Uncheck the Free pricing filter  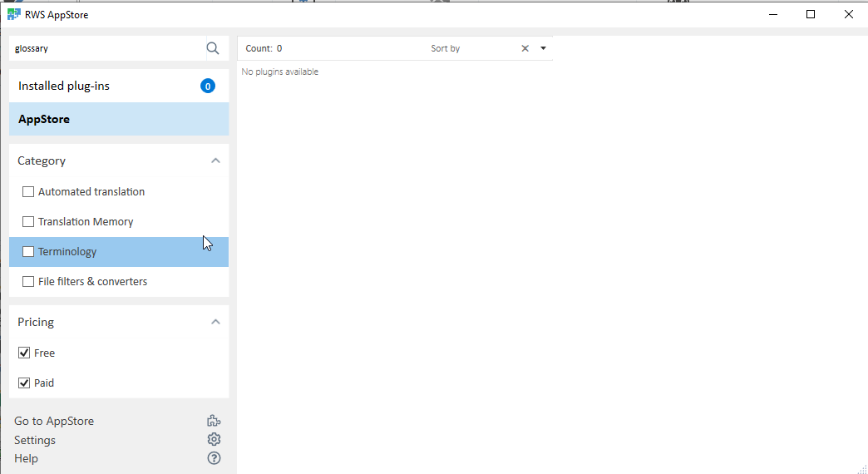pos(25,353)
